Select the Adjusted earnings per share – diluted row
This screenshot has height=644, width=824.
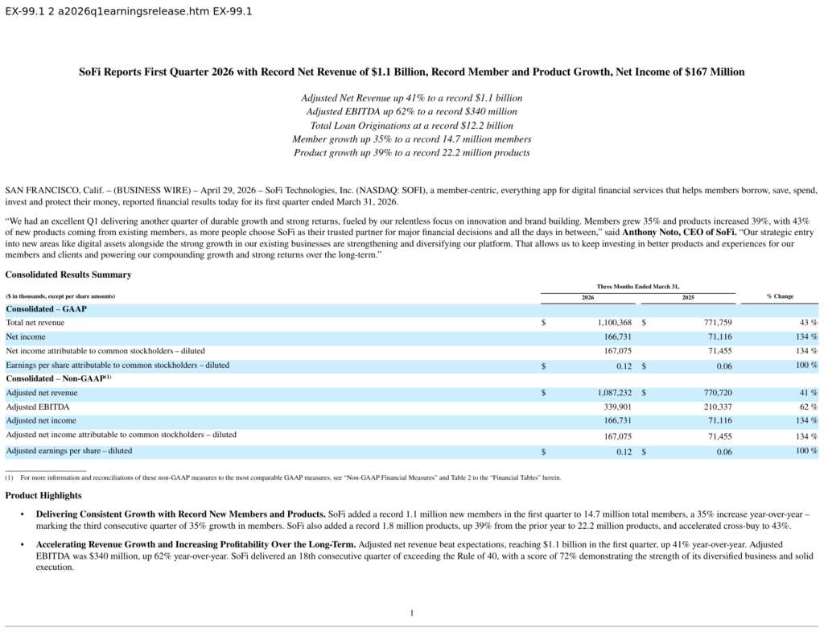coord(411,452)
